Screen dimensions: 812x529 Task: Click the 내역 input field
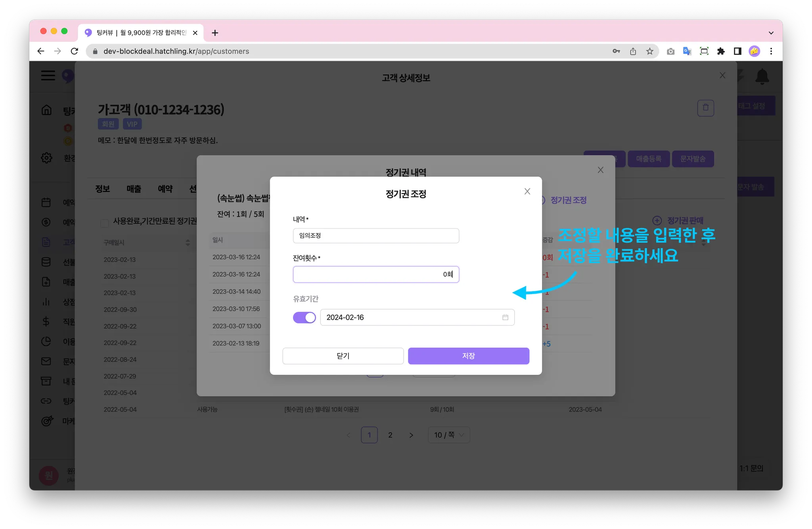point(375,236)
